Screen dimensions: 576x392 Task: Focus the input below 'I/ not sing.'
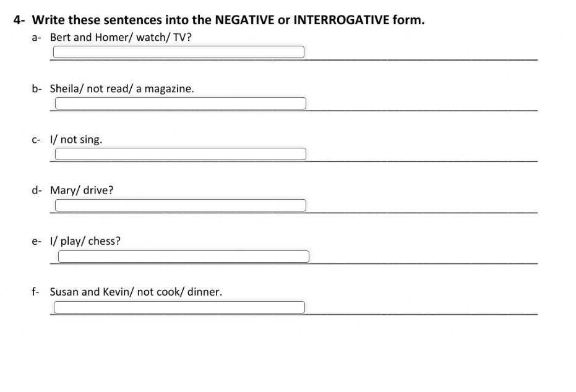tap(180, 154)
